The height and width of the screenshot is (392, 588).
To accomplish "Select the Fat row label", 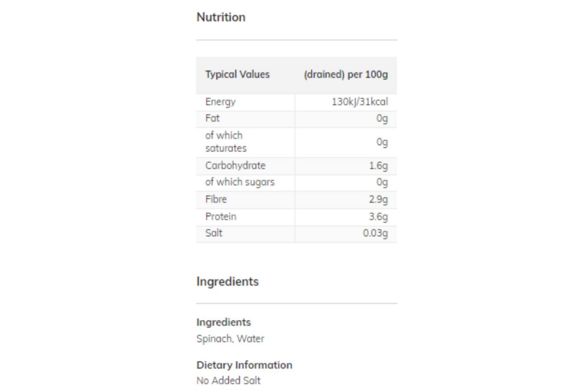I will click(213, 119).
